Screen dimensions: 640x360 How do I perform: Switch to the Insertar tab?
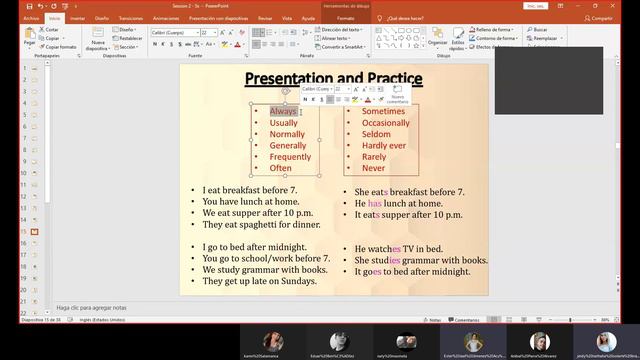tap(78, 18)
